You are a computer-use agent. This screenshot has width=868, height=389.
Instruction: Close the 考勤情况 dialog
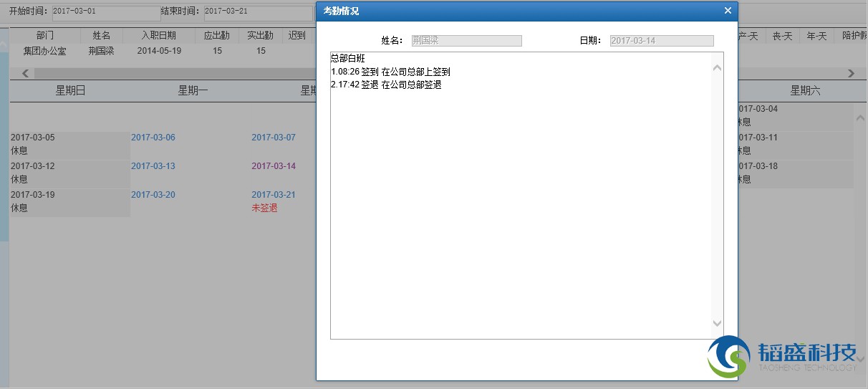tap(728, 11)
